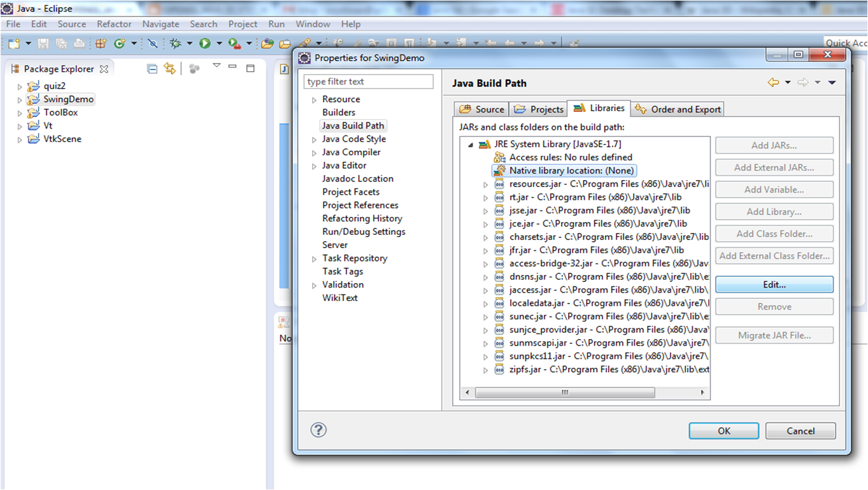Run the application with the green Run button
This screenshot has height=490, width=868.
point(204,43)
